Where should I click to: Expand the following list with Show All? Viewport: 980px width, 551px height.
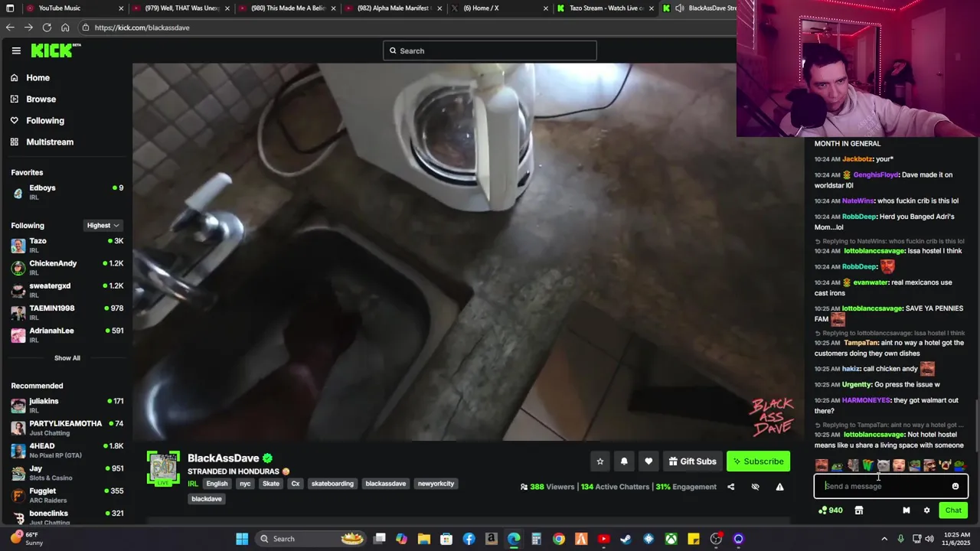(x=67, y=357)
